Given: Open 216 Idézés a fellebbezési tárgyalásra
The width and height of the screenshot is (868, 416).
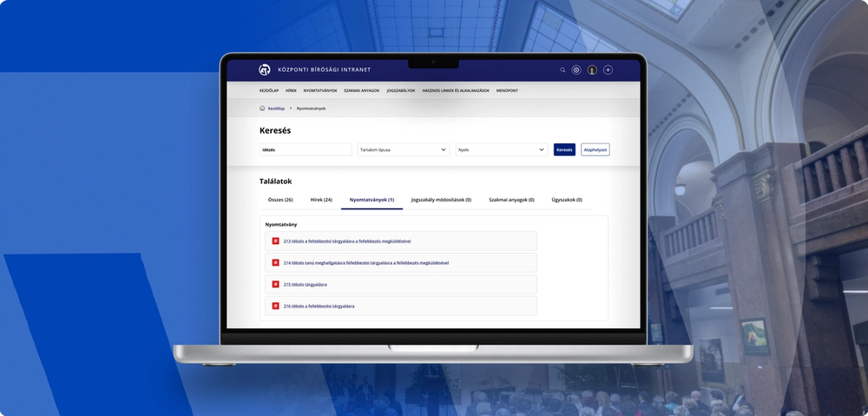Looking at the screenshot, I should click(x=319, y=307).
